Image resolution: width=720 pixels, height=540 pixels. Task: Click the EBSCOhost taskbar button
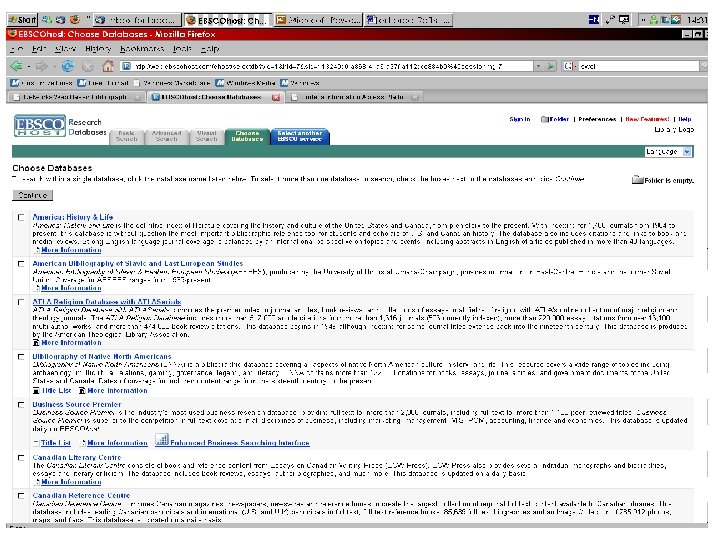(x=228, y=20)
